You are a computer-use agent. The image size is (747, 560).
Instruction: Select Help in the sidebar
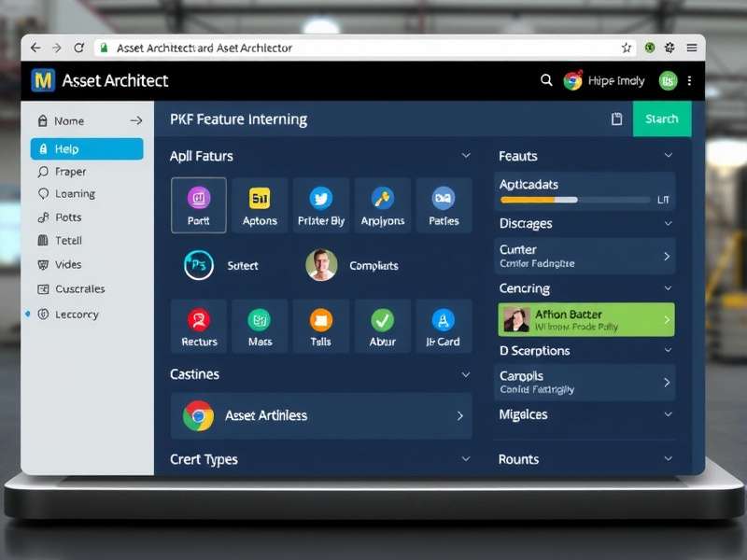click(87, 149)
